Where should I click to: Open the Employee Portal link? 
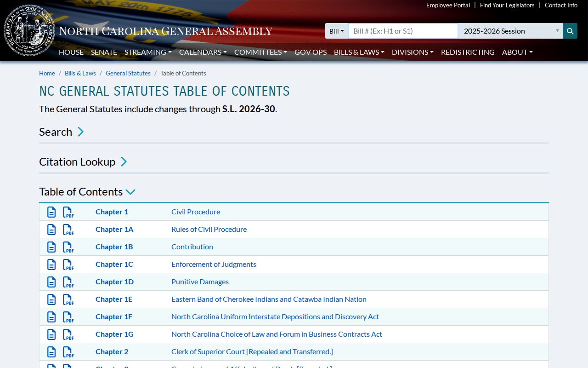(x=448, y=5)
